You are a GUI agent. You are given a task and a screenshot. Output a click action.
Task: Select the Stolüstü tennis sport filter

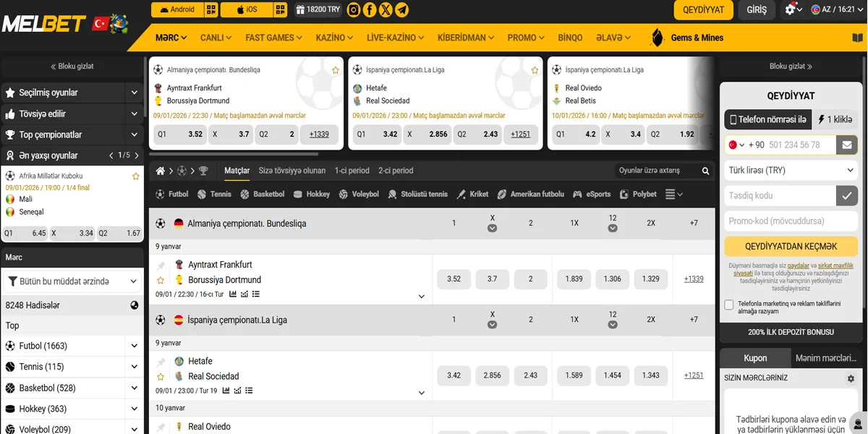point(418,194)
